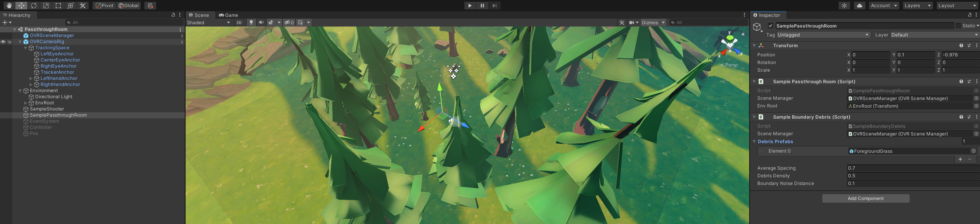Switch to the Game tab

(228, 15)
